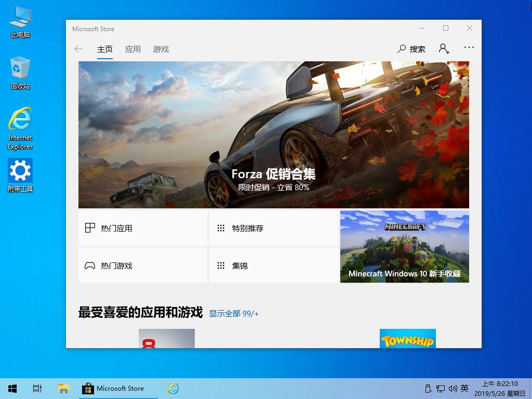Image resolution: width=532 pixels, height=399 pixels.
Task: Open the search magnifier in Store
Action: tap(402, 49)
